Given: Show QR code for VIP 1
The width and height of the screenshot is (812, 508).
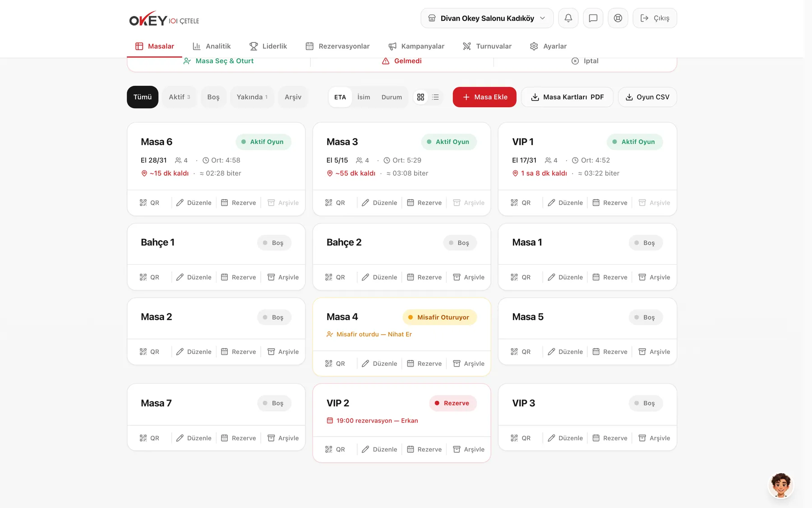Looking at the screenshot, I should [x=521, y=203].
